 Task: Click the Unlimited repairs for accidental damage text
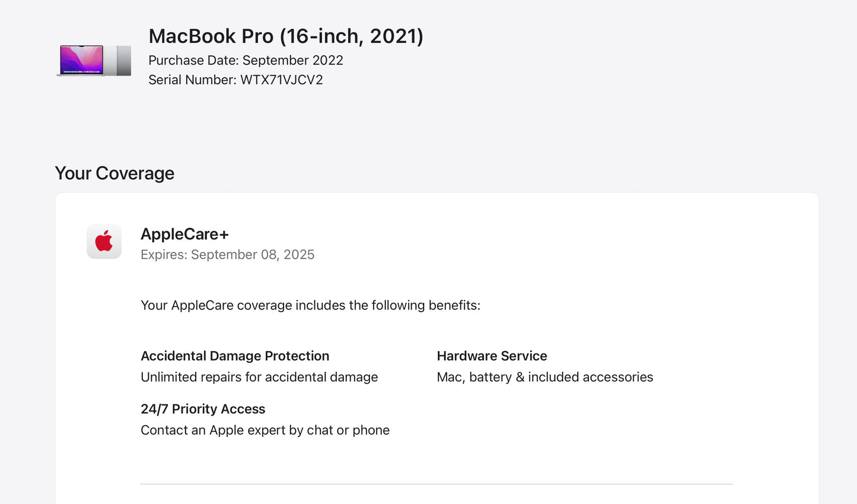pos(259,377)
